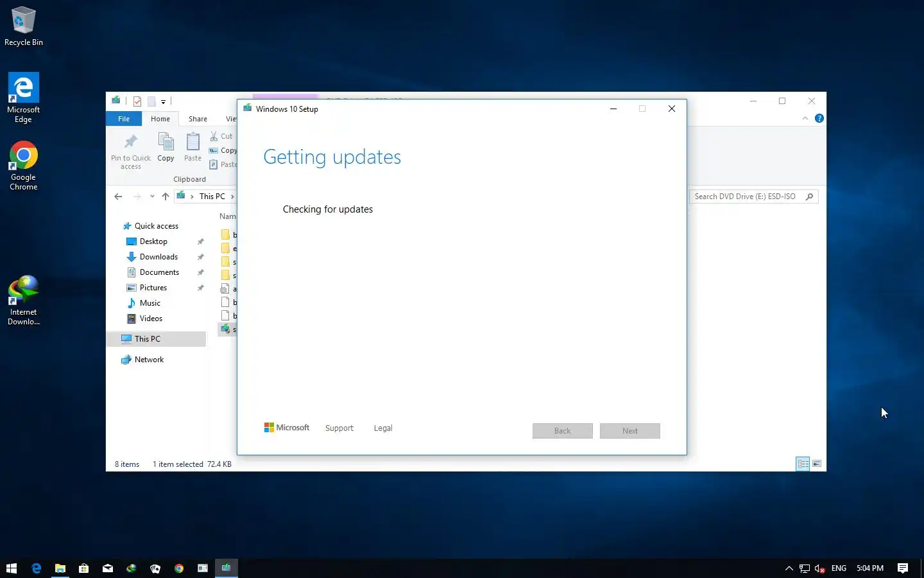Click the Properties icon in Explorer's quick access toolbar
This screenshot has height=578, width=924.
coord(137,101)
